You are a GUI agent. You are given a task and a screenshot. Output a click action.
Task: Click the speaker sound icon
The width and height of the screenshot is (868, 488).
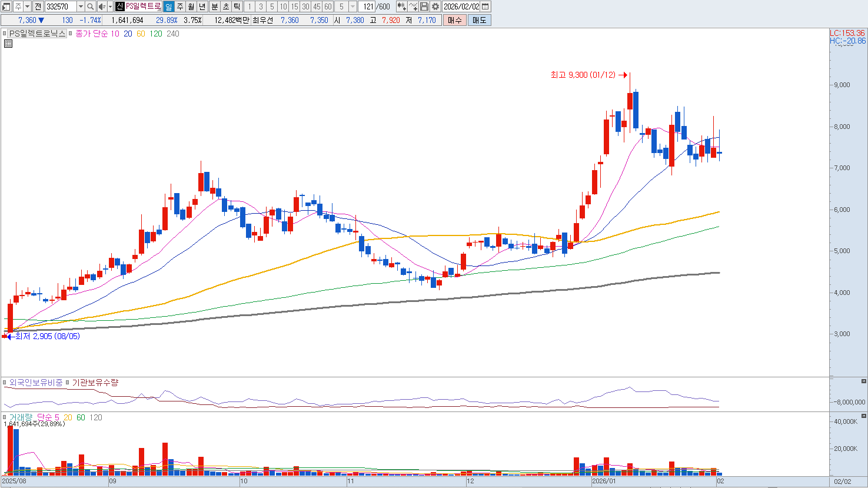point(101,6)
